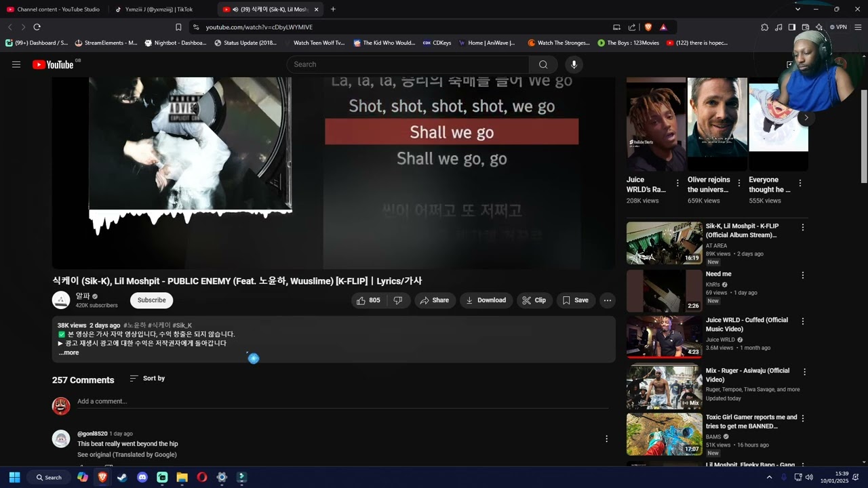Click the YouTube search input box
The height and width of the screenshot is (488, 868).
[408, 64]
